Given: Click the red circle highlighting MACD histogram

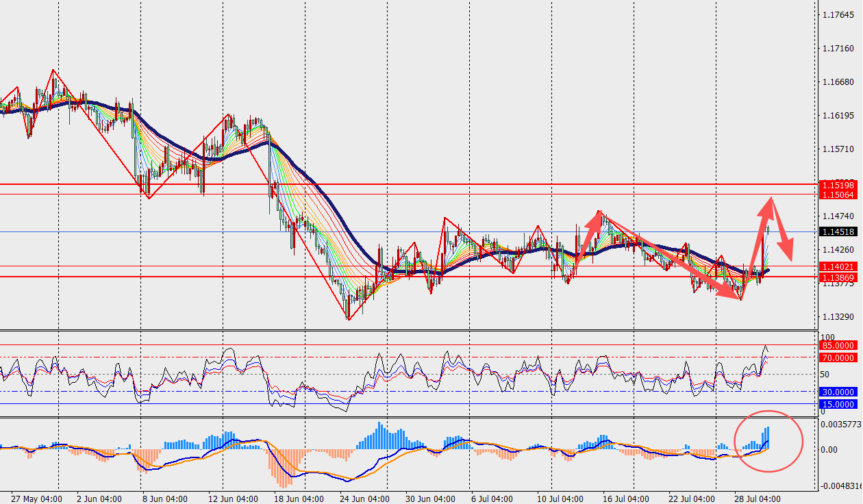Looking at the screenshot, I should pyautogui.click(x=768, y=441).
